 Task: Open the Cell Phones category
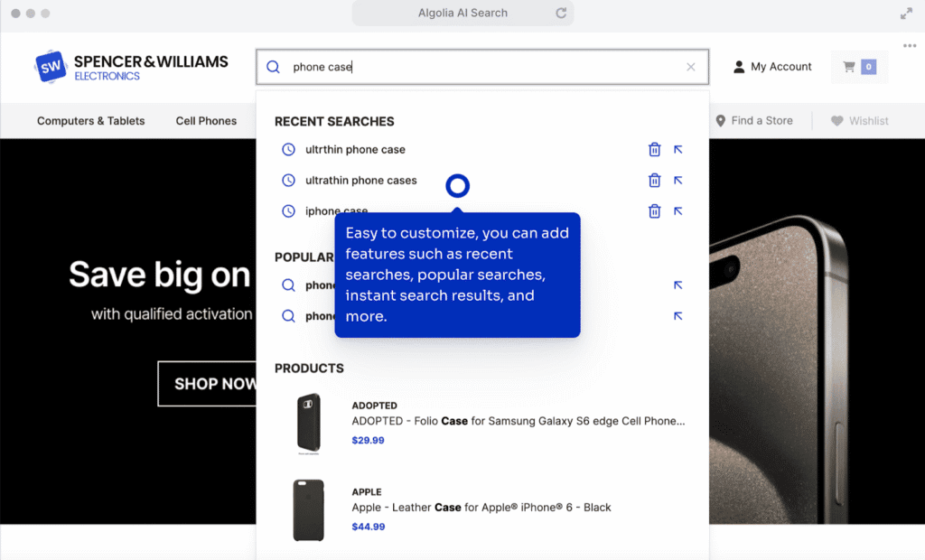click(206, 121)
